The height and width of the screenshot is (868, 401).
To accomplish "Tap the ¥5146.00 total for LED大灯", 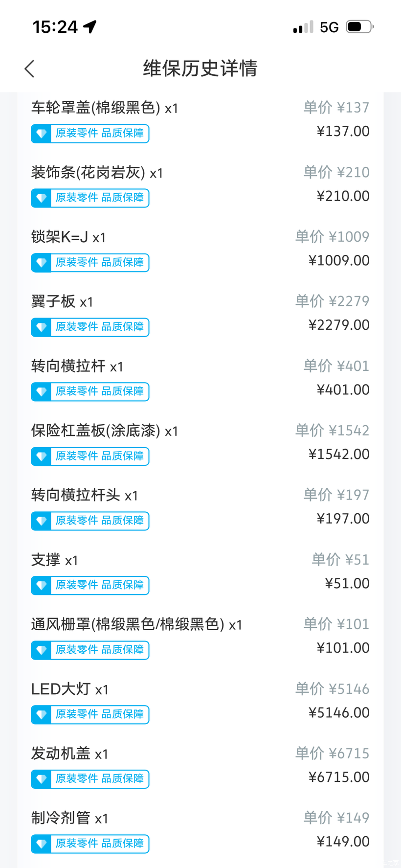I will tap(339, 712).
